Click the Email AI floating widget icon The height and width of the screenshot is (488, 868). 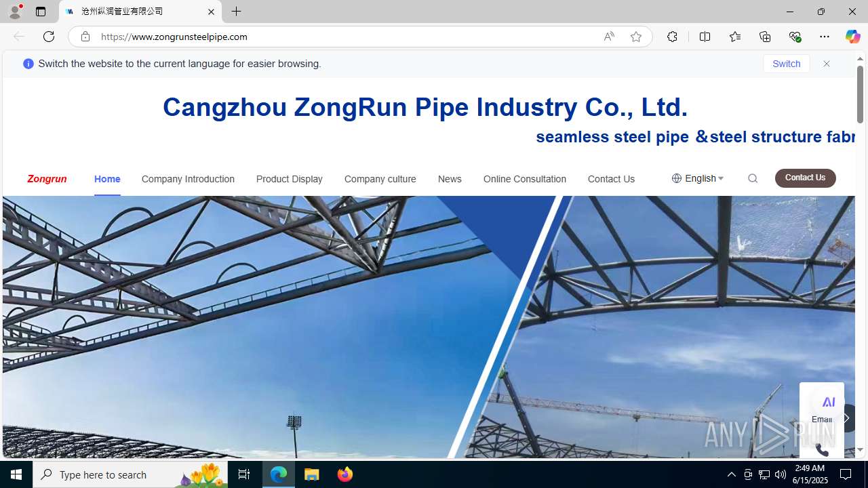click(x=822, y=409)
